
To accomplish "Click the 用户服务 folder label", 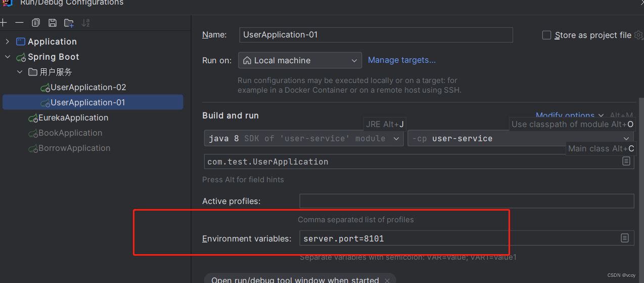I will point(56,72).
